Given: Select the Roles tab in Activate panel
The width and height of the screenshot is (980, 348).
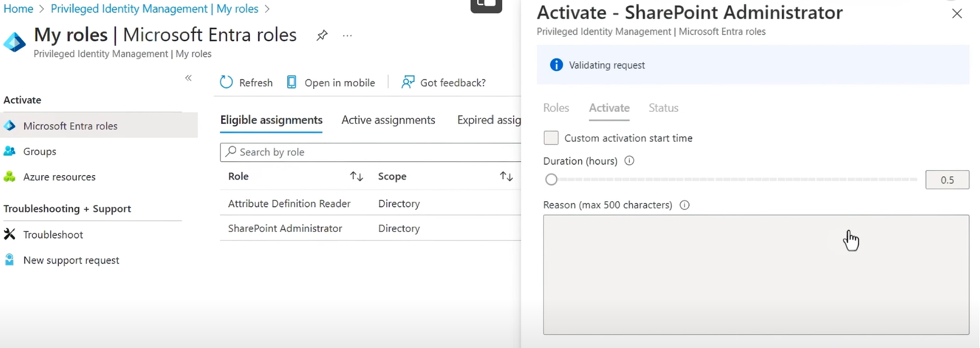Looking at the screenshot, I should click(x=556, y=108).
